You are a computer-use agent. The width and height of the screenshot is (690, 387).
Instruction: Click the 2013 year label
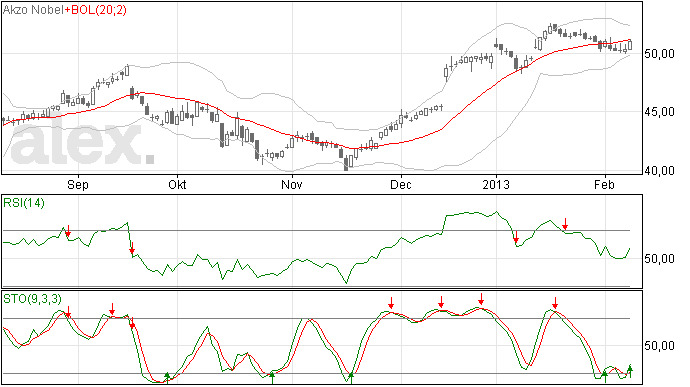tap(496, 184)
